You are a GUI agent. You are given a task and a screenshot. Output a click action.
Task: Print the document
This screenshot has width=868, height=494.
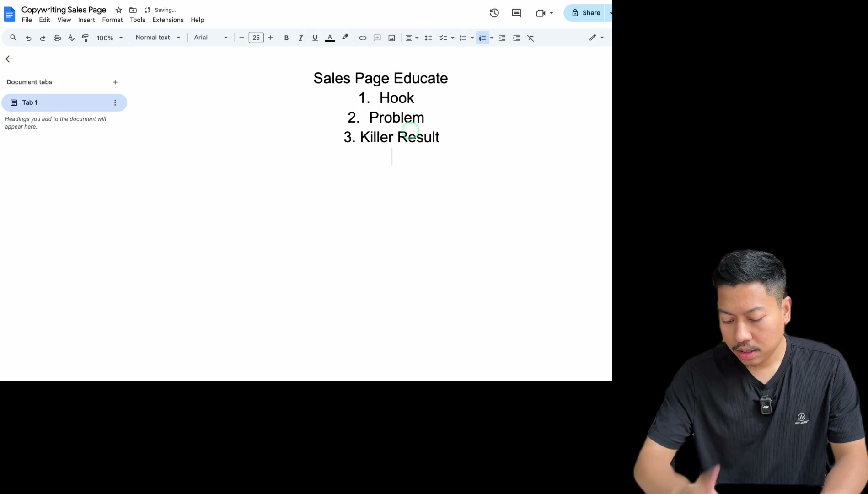(57, 38)
